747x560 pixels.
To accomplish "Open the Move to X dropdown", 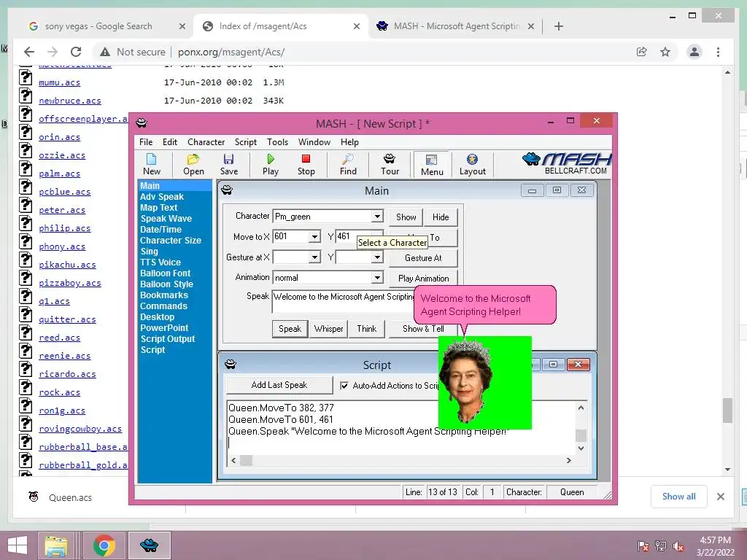I will [x=314, y=237].
